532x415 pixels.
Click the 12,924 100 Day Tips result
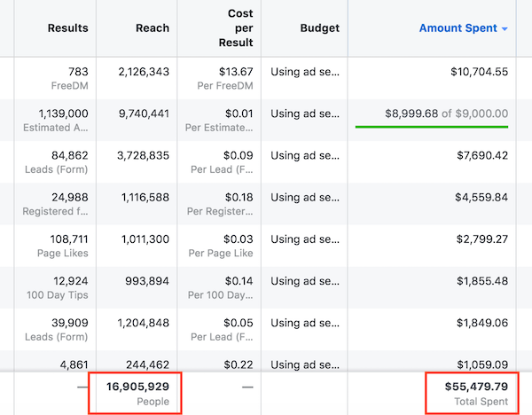coord(69,281)
